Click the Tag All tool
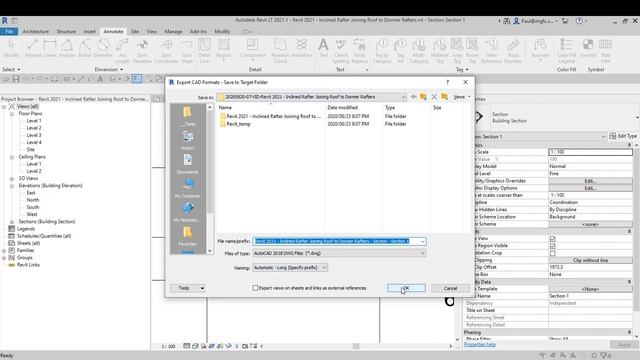 pyautogui.click(x=400, y=51)
